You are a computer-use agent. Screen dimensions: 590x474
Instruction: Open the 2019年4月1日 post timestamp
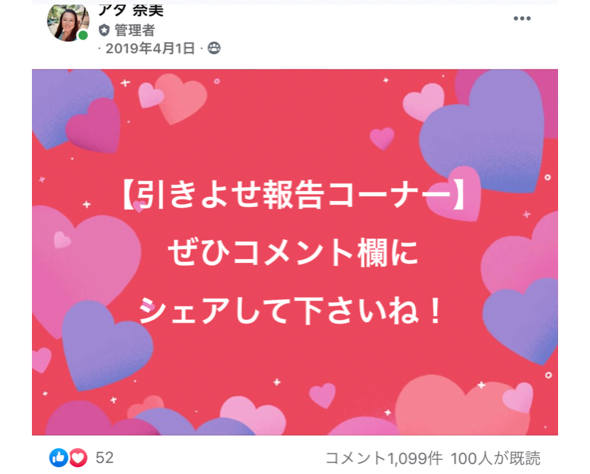click(150, 49)
